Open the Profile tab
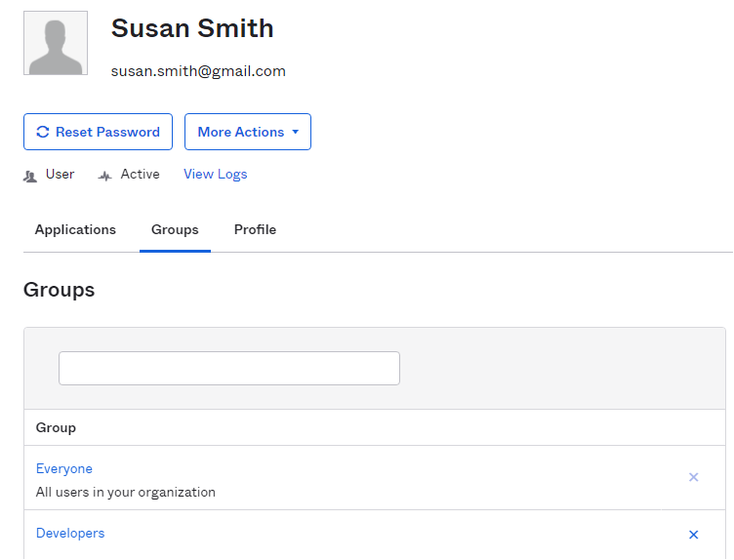Image resolution: width=734 pixels, height=560 pixels. (255, 230)
